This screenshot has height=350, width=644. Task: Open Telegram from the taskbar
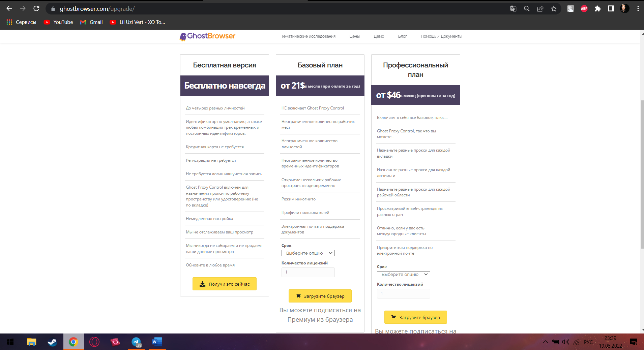coord(136,342)
